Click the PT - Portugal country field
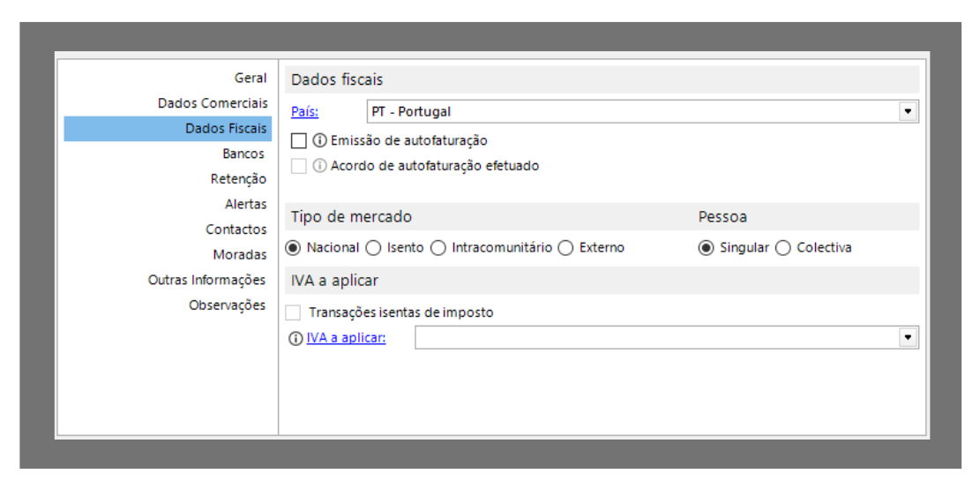Screen dimensions: 980x481 631,112
